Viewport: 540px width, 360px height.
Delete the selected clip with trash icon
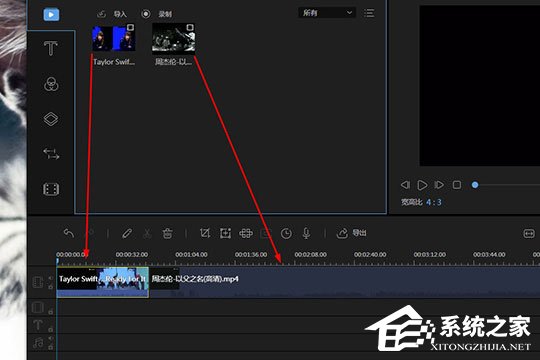point(167,233)
